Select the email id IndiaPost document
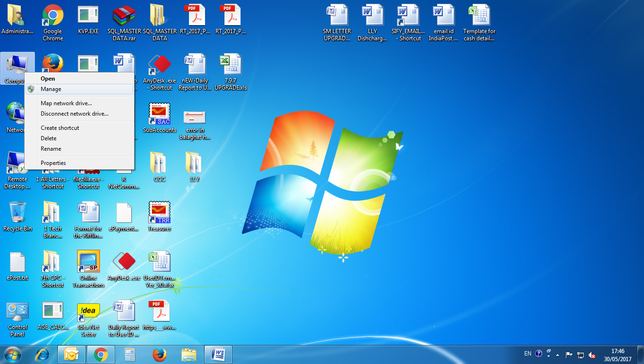Screen dimensions: 644x364 click(x=444, y=23)
